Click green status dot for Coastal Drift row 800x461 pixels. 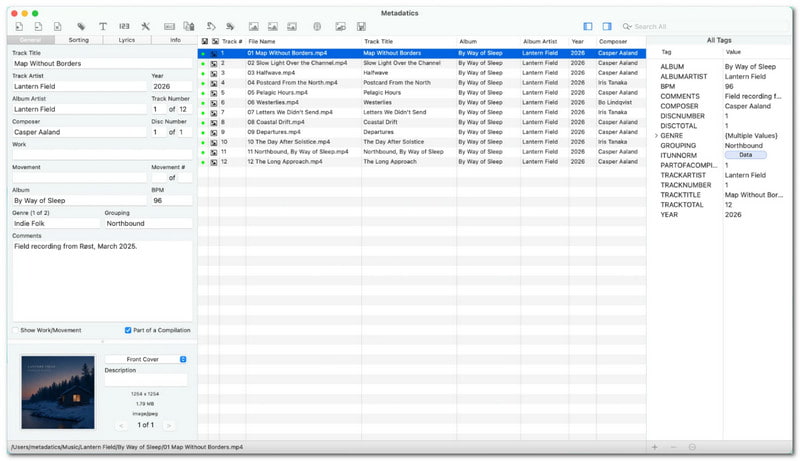pyautogui.click(x=203, y=123)
